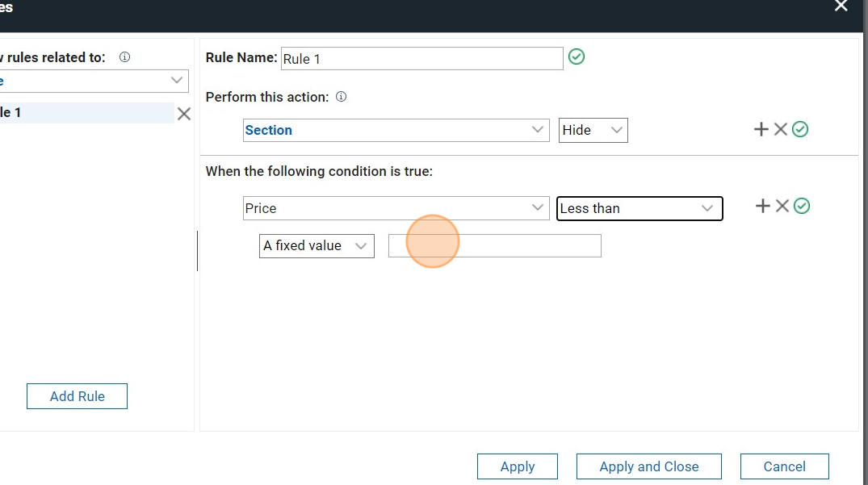Select Rule 1 in the rules list
The image size is (868, 485).
click(81, 113)
